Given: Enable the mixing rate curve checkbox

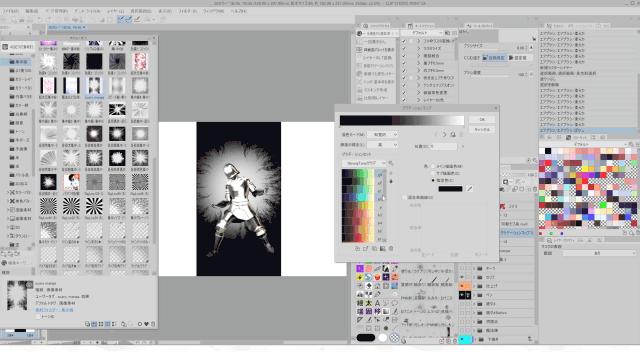Looking at the screenshot, I should (404, 197).
